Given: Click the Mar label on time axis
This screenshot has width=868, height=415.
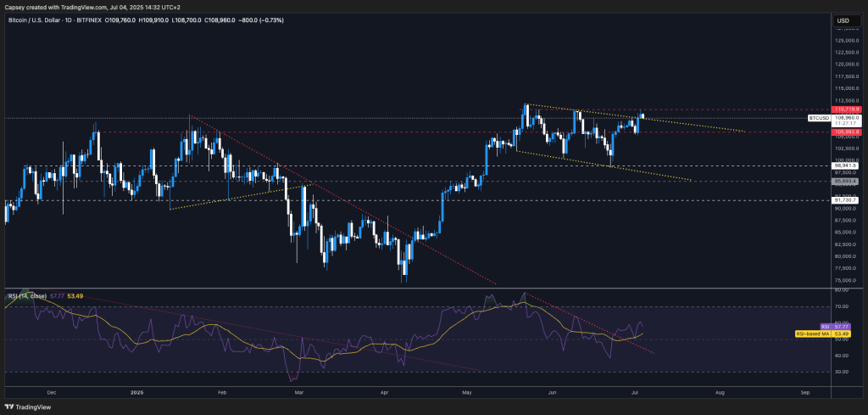Looking at the screenshot, I should coord(298,393).
